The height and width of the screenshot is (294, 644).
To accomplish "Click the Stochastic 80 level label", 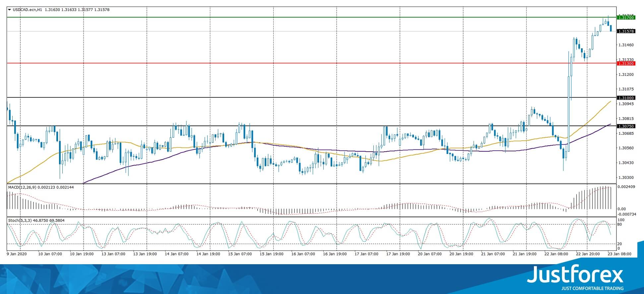I will point(620,224).
